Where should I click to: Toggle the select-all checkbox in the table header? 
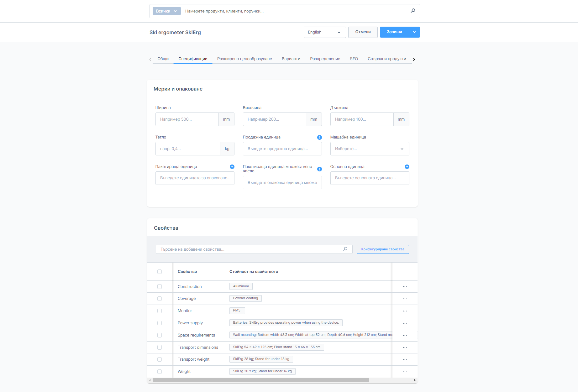coord(160,272)
